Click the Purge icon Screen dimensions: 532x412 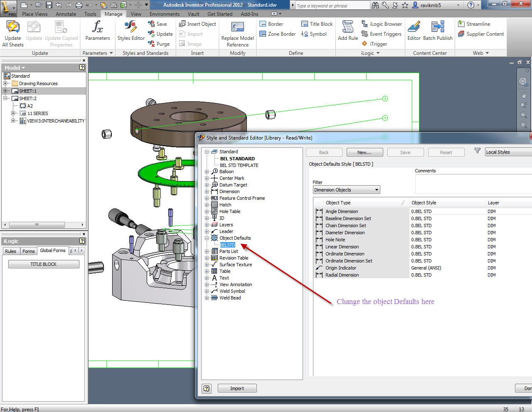(x=160, y=44)
